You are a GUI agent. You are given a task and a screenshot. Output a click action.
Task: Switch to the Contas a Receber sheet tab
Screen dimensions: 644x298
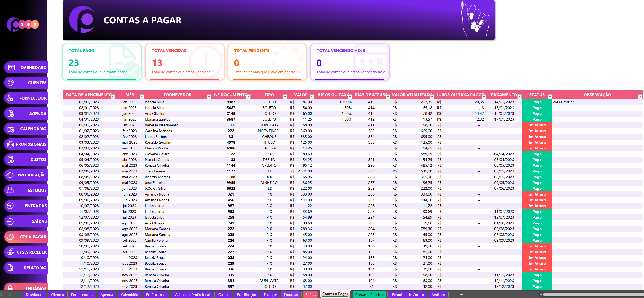tap(369, 295)
